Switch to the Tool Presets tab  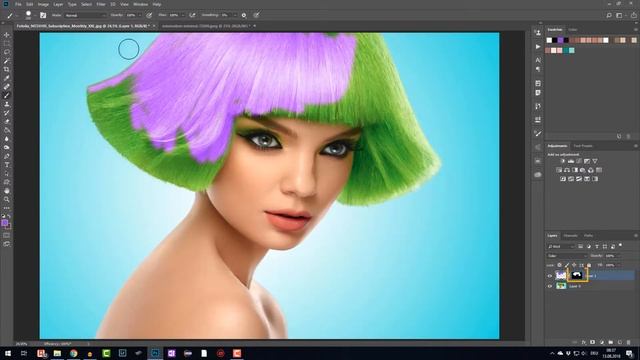tap(583, 146)
